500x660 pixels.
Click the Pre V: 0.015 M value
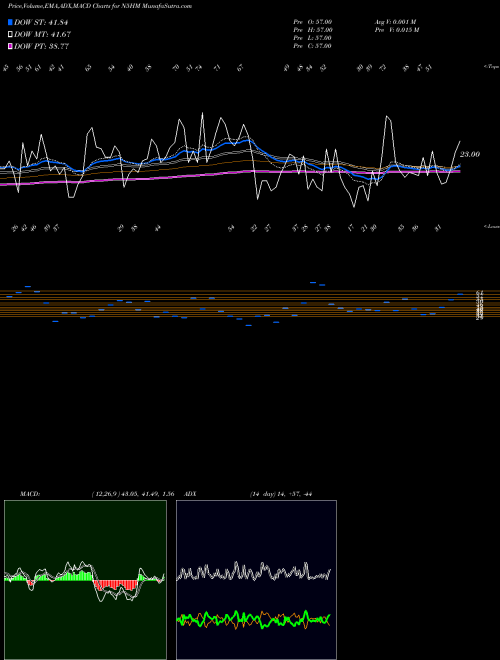[397, 30]
